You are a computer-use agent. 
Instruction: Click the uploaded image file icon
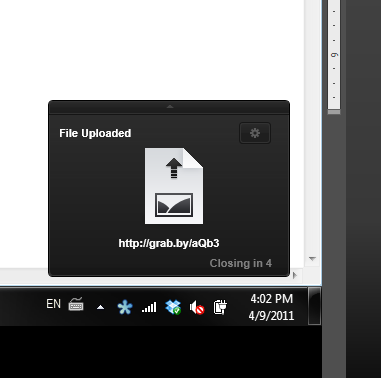coord(174,186)
